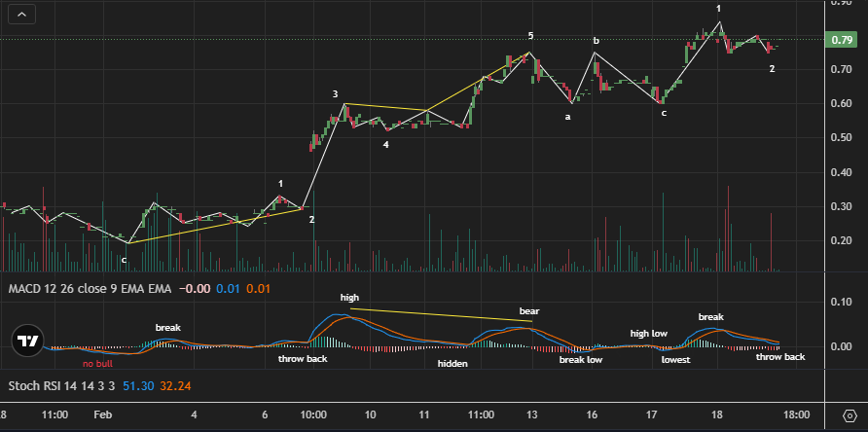Open the chart settings gear icon
Screen dimensions: 868x432
pyautogui.click(x=850, y=415)
